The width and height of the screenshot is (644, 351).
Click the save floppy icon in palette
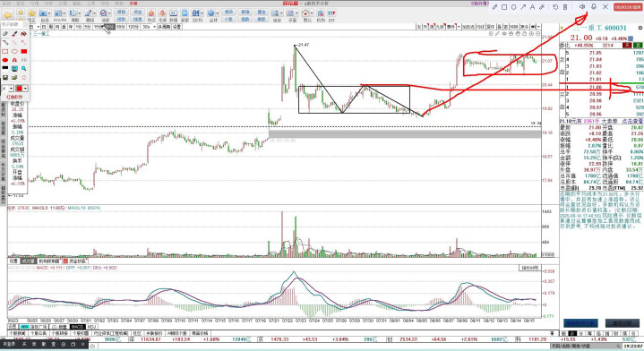(5, 77)
